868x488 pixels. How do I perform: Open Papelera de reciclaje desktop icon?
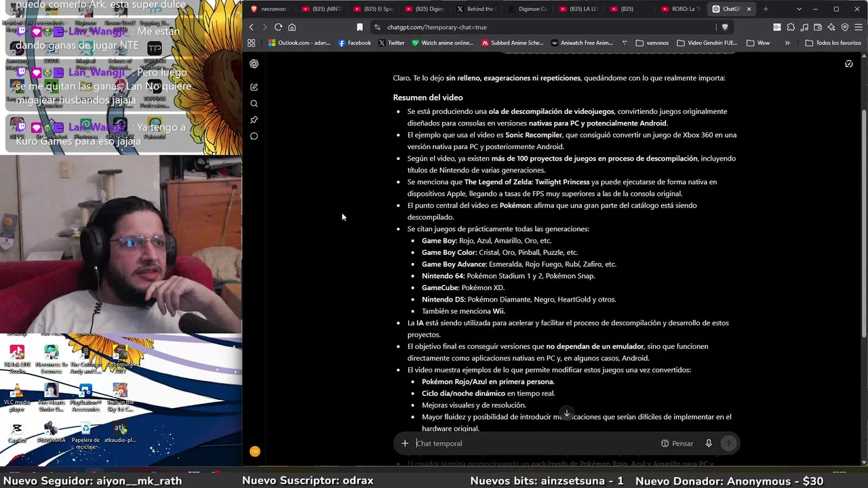click(x=85, y=436)
